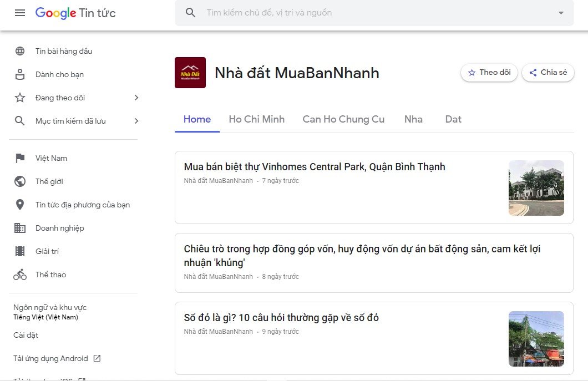Viewport: 588px width, 381px height.
Task: Open Dành cho bạn via its person icon
Action: pyautogui.click(x=20, y=74)
